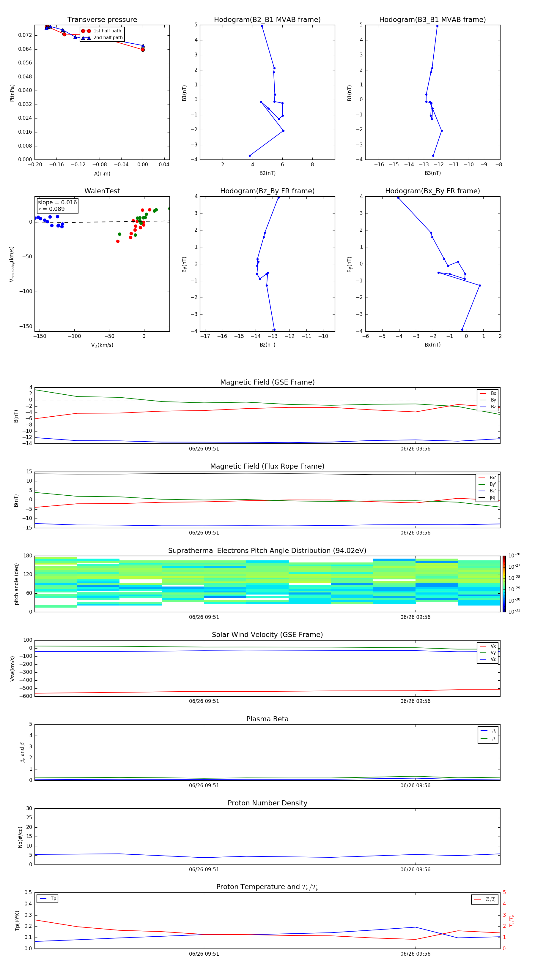535x980 pixels.
Task: Click the "Bz(nT)" x-axis label
Action: 267,345
